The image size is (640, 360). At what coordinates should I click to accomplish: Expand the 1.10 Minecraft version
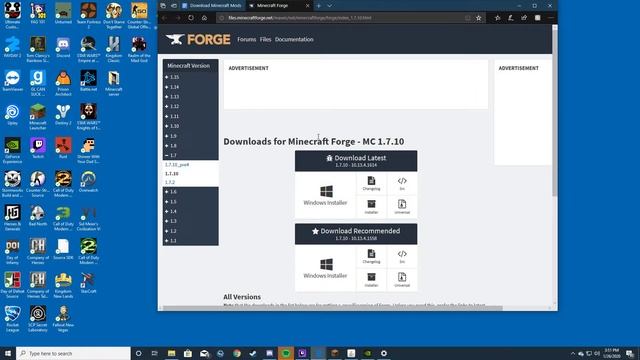click(x=172, y=126)
